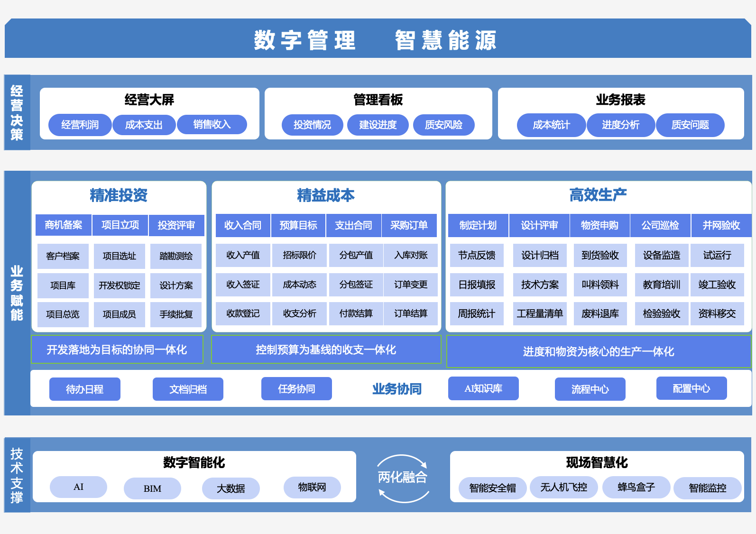Open the 开发权锁定 item
Image resolution: width=756 pixels, height=534 pixels.
click(x=119, y=285)
